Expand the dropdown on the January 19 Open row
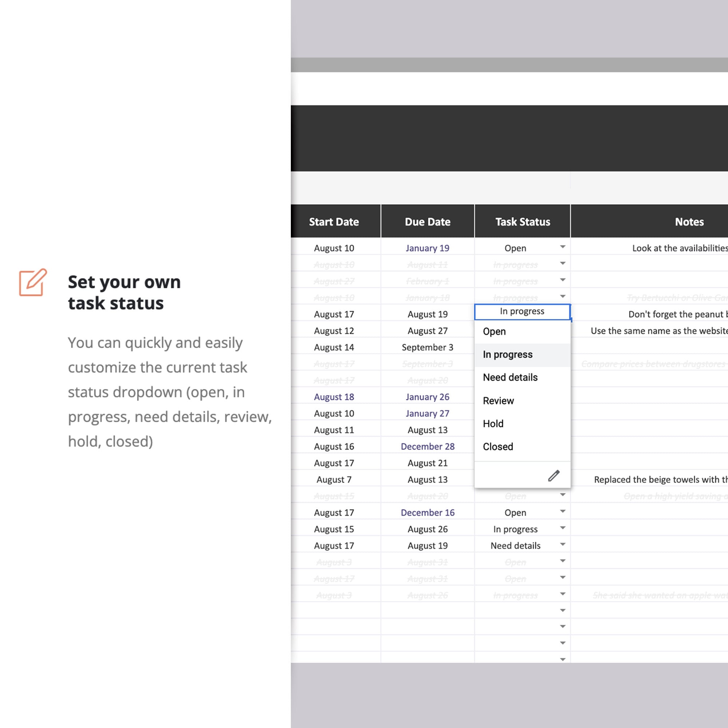Screen dimensions: 728x728 point(563,246)
